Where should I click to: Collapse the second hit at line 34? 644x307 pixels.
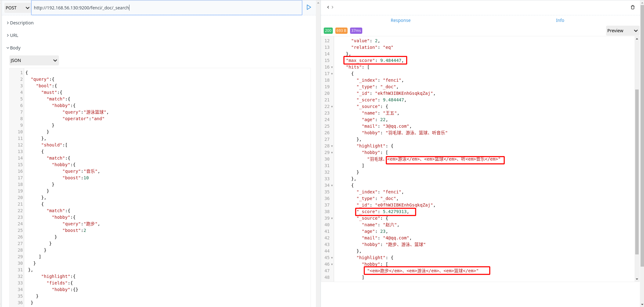[332, 185]
